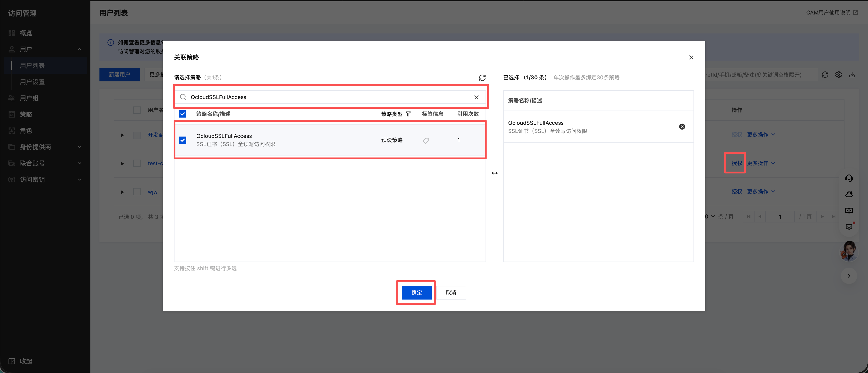Expand the floating side panel arrow
This screenshot has width=868, height=373.
coord(849,276)
